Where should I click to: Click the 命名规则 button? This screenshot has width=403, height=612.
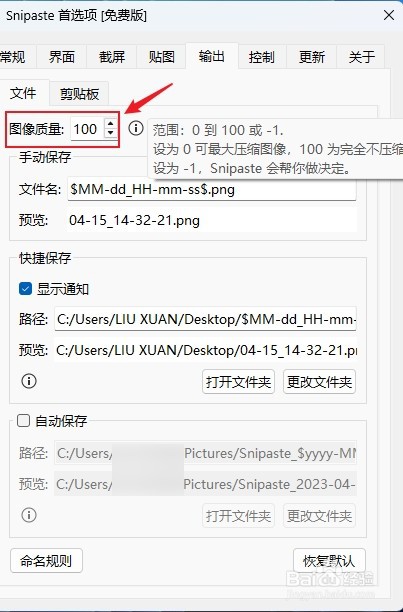(46, 560)
